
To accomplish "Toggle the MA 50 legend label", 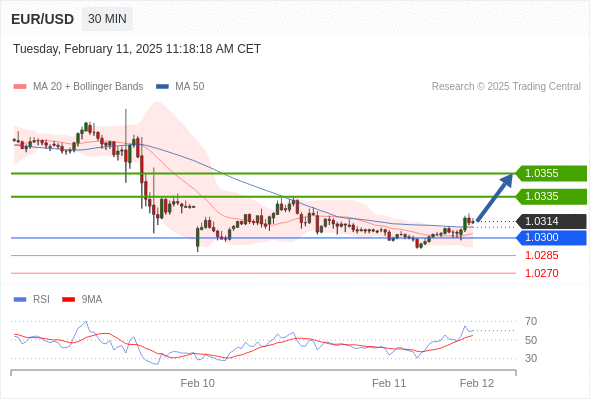I will coord(190,87).
